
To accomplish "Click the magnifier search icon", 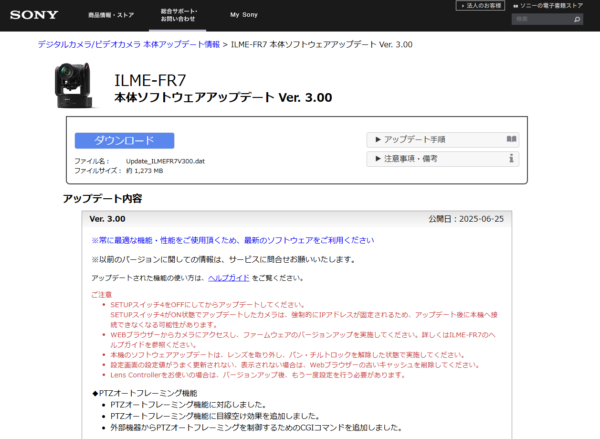I will point(577,19).
